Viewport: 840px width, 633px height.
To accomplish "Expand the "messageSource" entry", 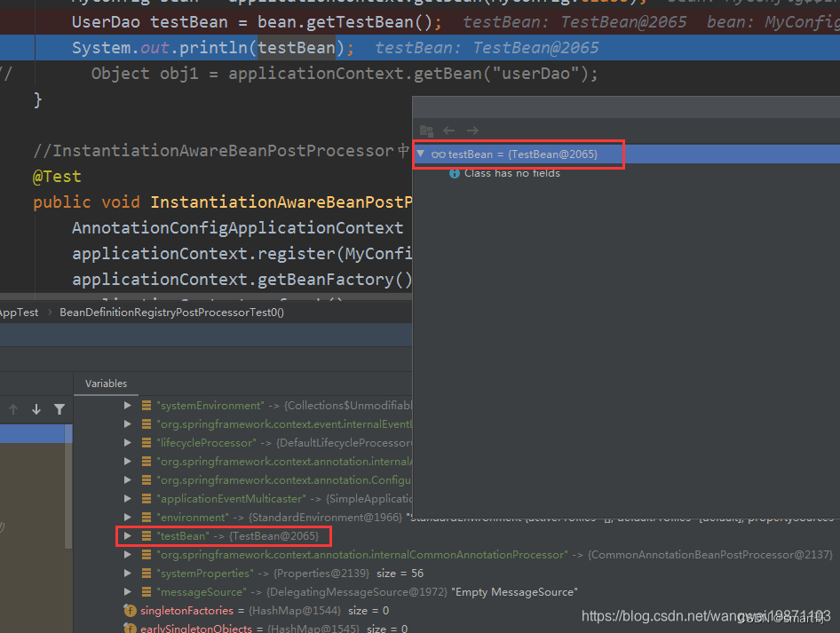I will tap(128, 592).
